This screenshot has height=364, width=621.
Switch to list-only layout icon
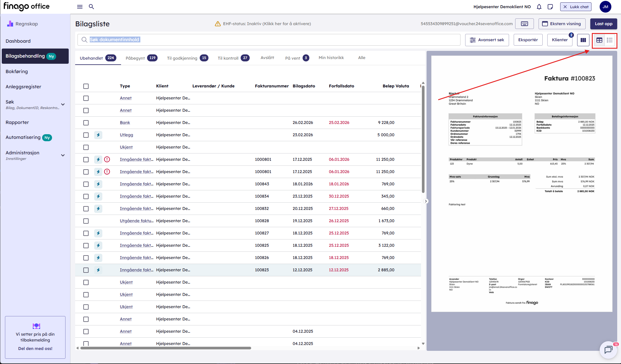[x=610, y=40]
